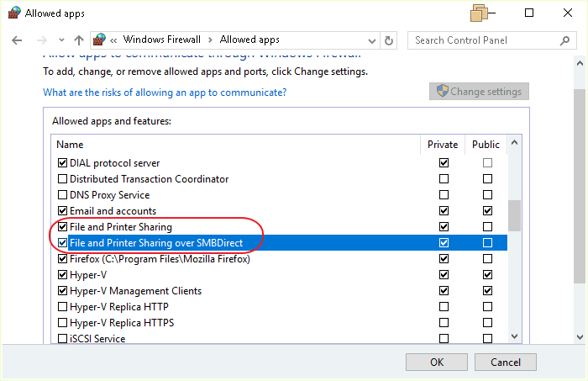Click the Back navigation arrow
This screenshot has height=381, width=588.
click(x=18, y=40)
